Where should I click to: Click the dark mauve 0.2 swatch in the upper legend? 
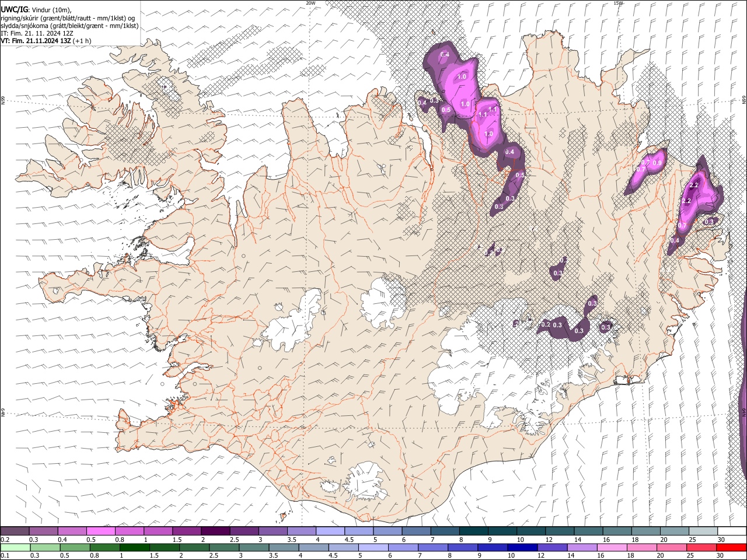click(x=15, y=531)
